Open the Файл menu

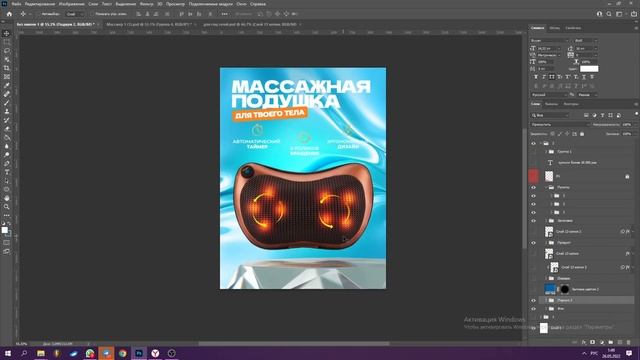[x=16, y=4]
